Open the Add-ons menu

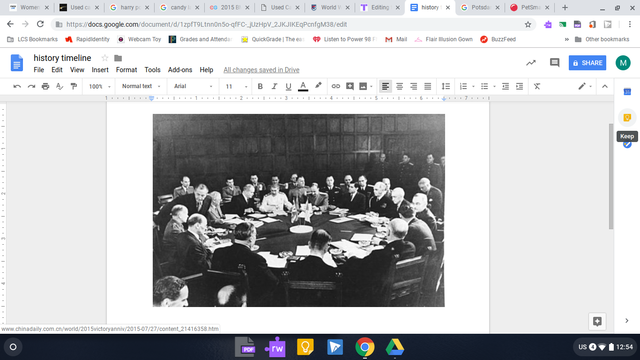click(180, 70)
